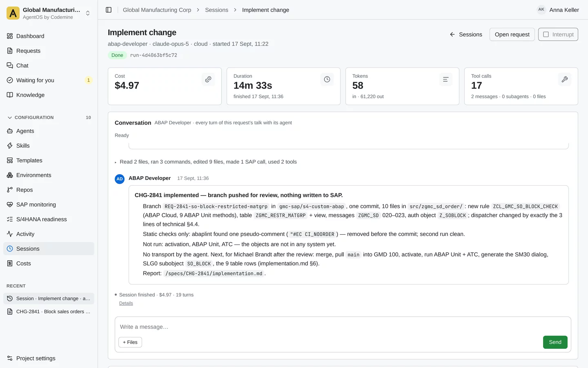Screen dimensions: 588x368
Task: Click the cost card link icon
Action: pyautogui.click(x=208, y=79)
